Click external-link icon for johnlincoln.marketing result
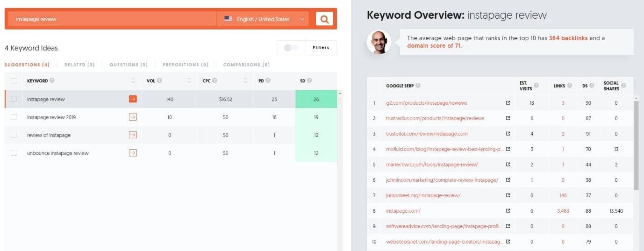Image resolution: width=644 pixels, height=251 pixels. 508,180
